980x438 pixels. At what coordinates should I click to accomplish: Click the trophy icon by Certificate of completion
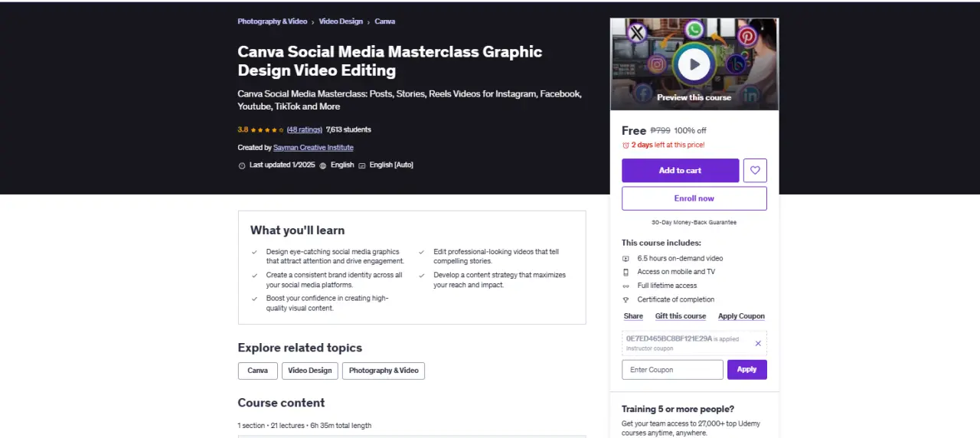click(x=626, y=299)
